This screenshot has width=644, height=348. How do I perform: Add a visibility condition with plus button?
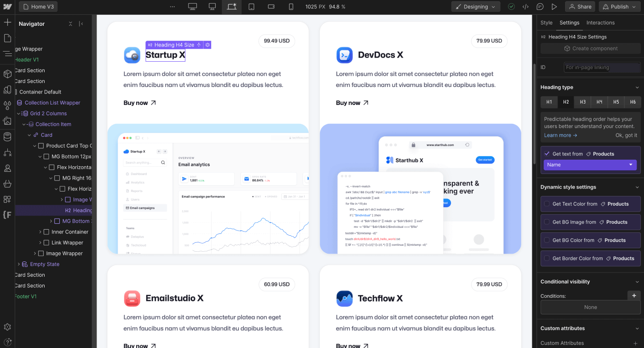[634, 296]
